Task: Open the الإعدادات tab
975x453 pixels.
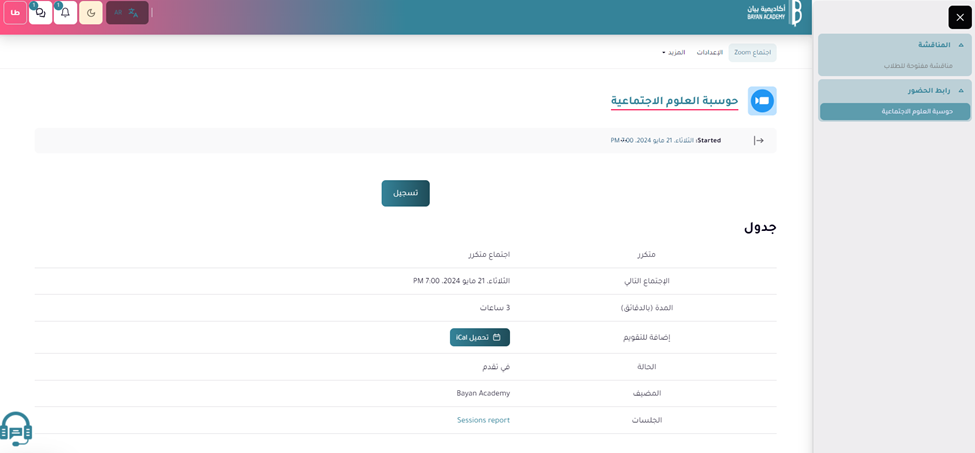Action: click(x=709, y=53)
